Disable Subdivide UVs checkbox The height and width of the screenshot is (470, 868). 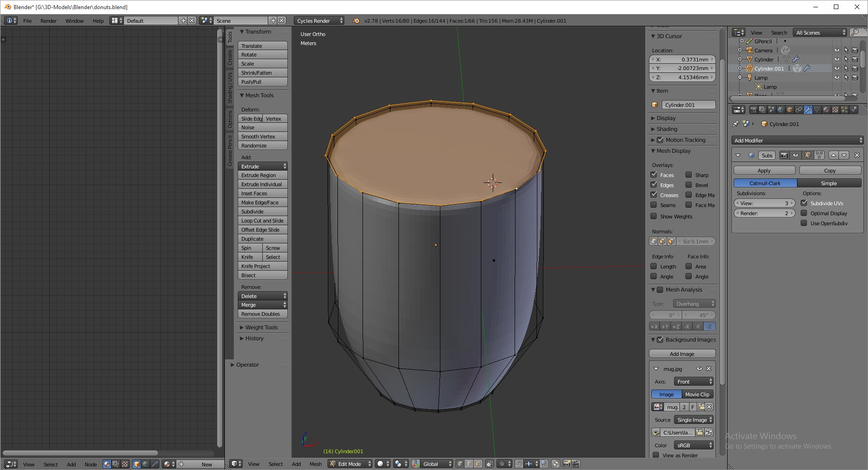pos(804,203)
